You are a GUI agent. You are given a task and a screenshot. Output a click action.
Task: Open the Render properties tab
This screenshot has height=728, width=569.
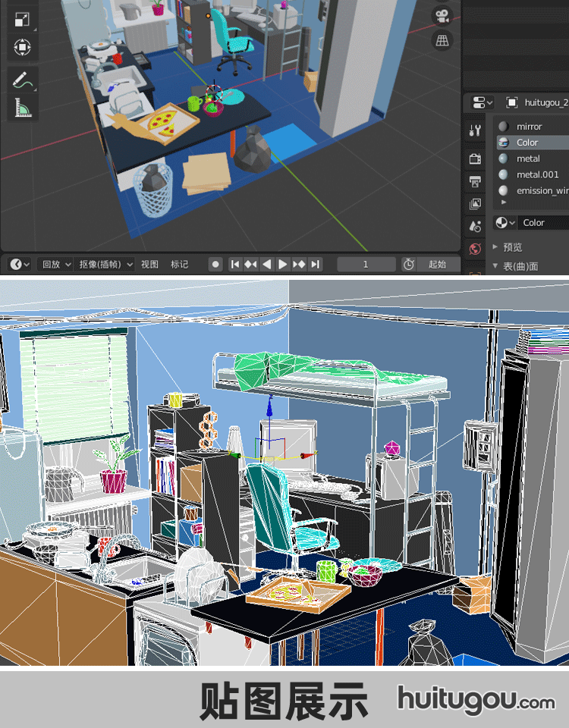(475, 158)
